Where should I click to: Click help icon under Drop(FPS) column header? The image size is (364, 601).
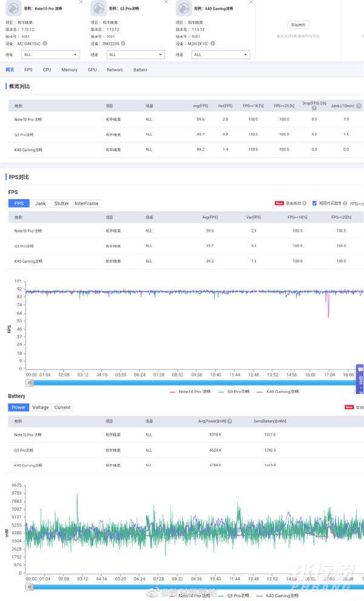(x=314, y=108)
